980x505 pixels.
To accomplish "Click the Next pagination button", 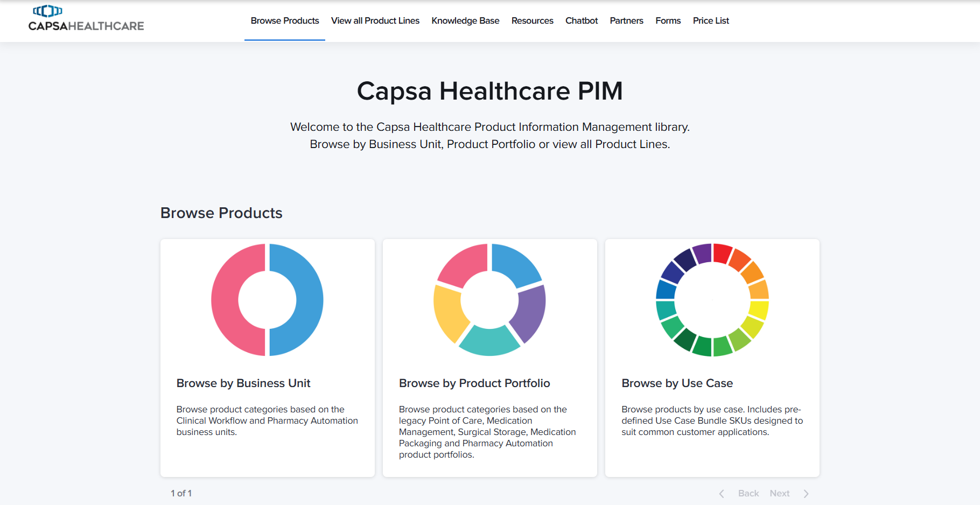I will pos(780,494).
